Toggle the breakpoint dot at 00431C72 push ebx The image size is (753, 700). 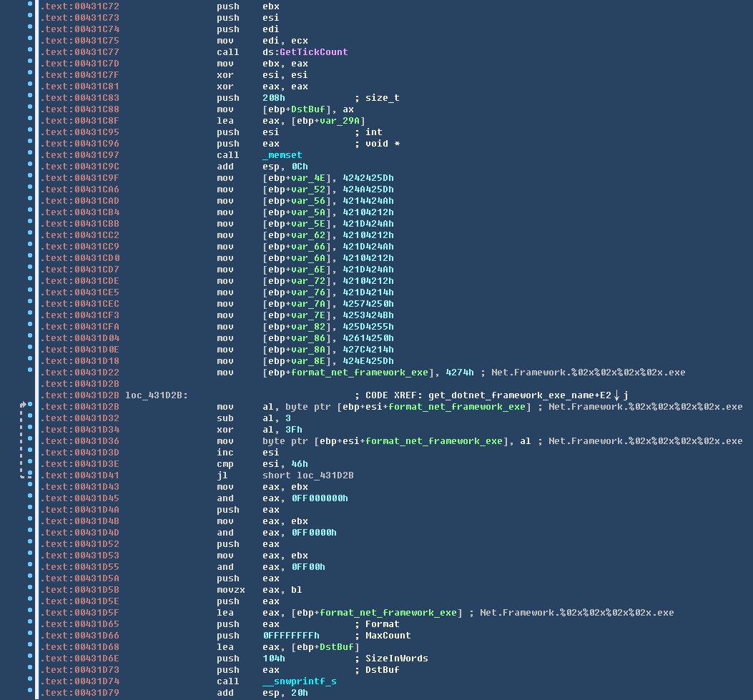tap(30, 6)
